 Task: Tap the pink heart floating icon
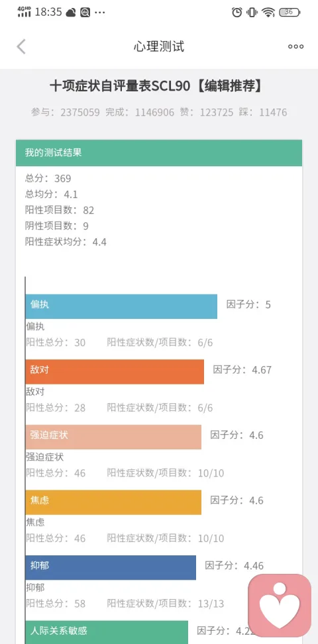point(280,606)
